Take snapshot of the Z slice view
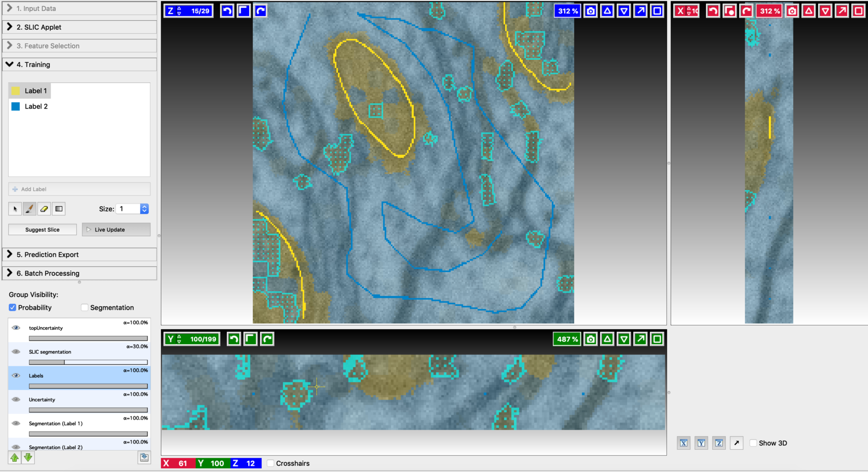Viewport: 868px width, 472px height. tap(590, 11)
